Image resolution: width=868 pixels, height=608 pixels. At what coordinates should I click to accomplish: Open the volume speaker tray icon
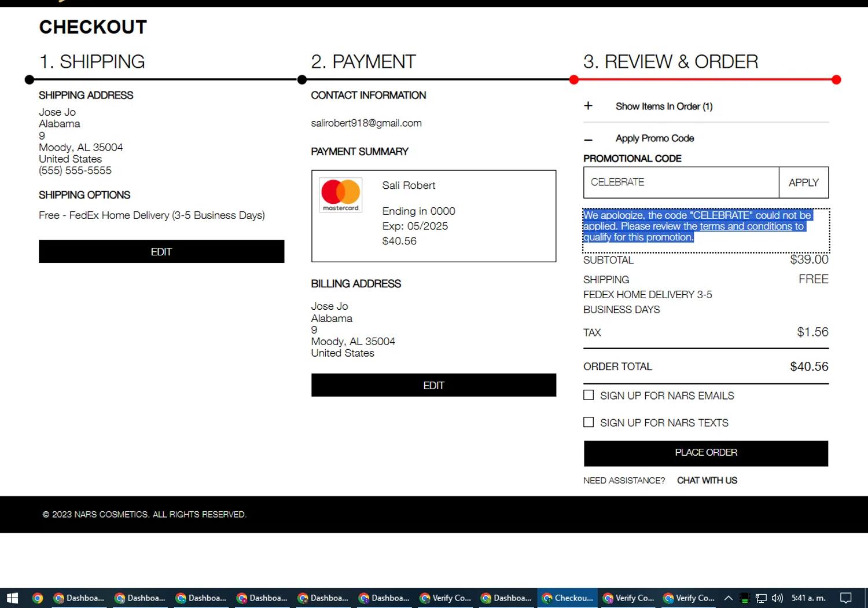(777, 598)
